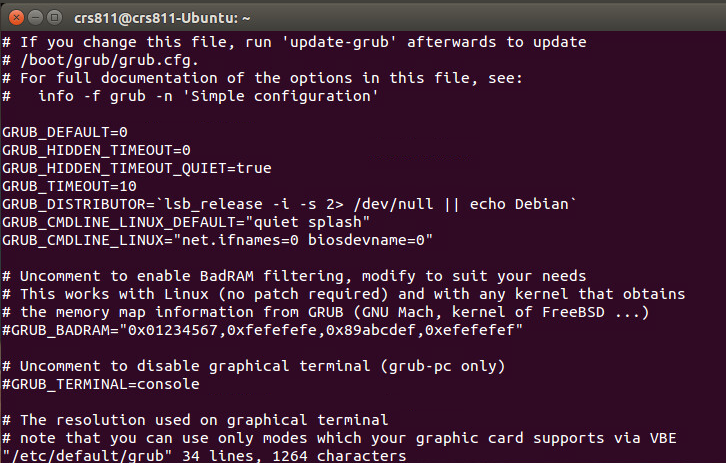726x463 pixels.
Task: Click the "/etc/default/grub" status line
Action: click(204, 456)
